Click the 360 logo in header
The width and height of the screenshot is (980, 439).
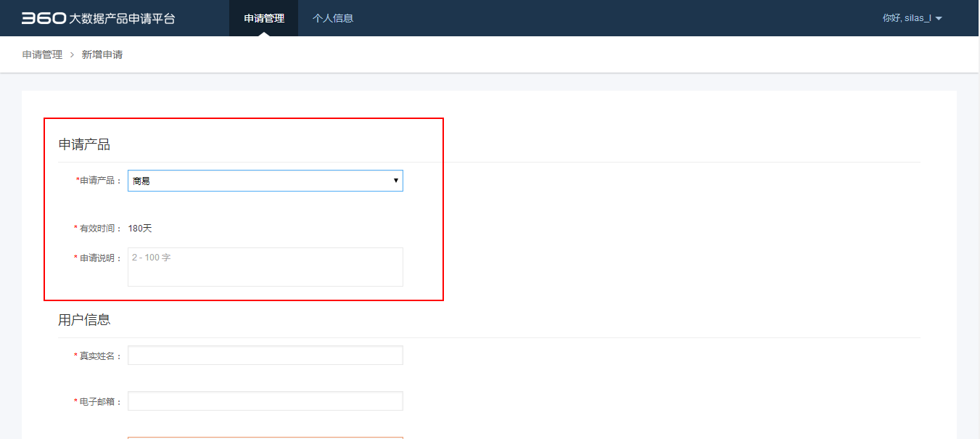coord(43,18)
